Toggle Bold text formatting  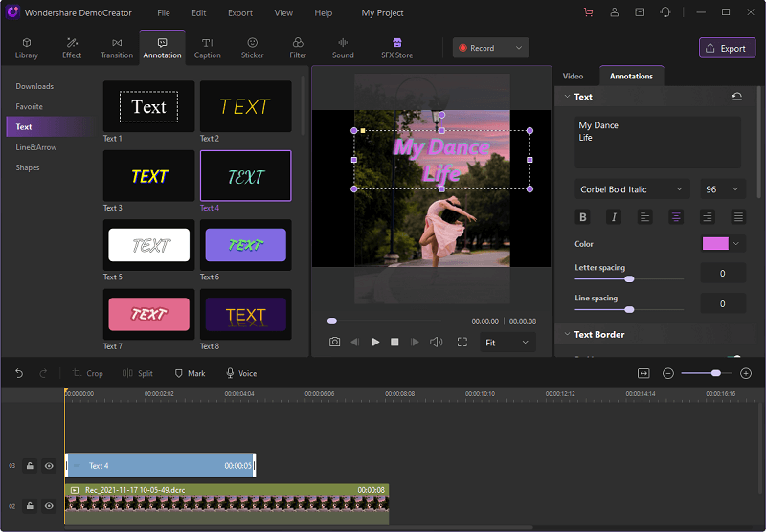[583, 217]
